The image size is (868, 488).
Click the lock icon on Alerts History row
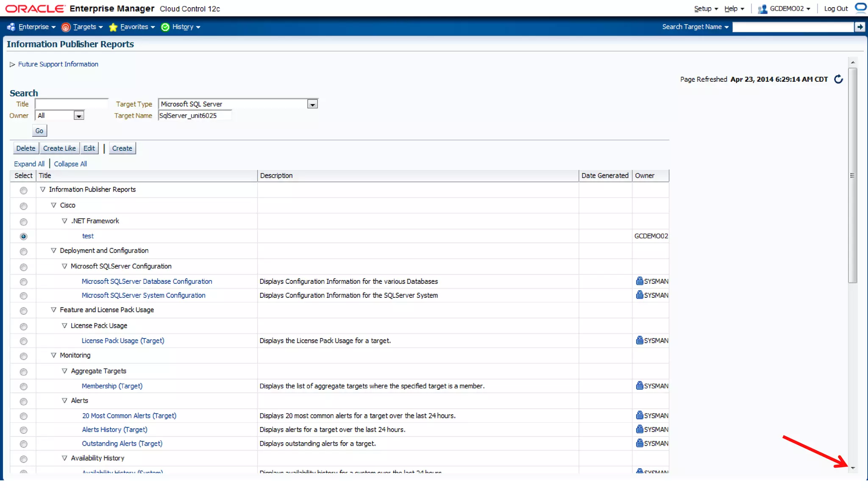[x=640, y=429]
